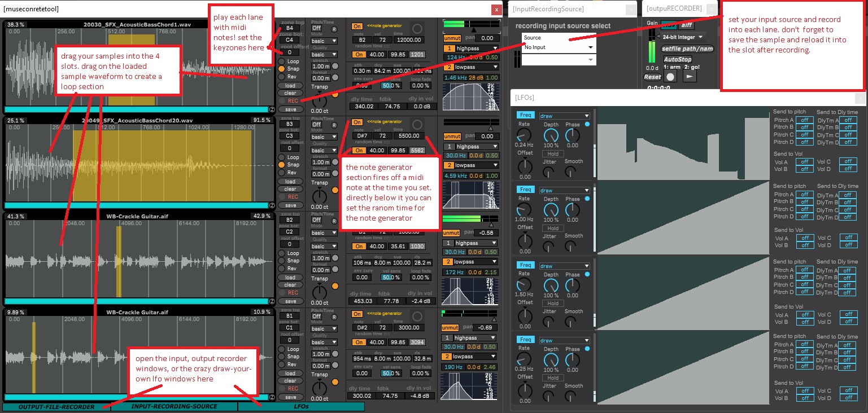Expand the 24-bit Integer format dropdown
The height and width of the screenshot is (413, 868).
click(683, 37)
